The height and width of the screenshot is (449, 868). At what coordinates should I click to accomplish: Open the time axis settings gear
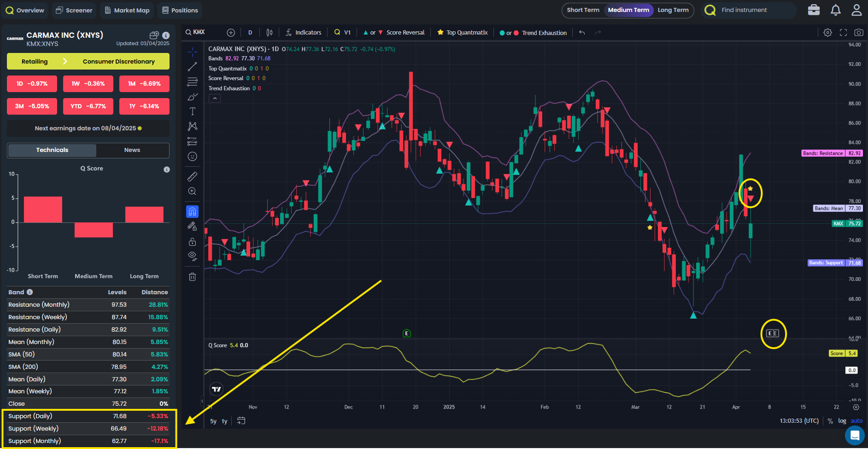856,407
